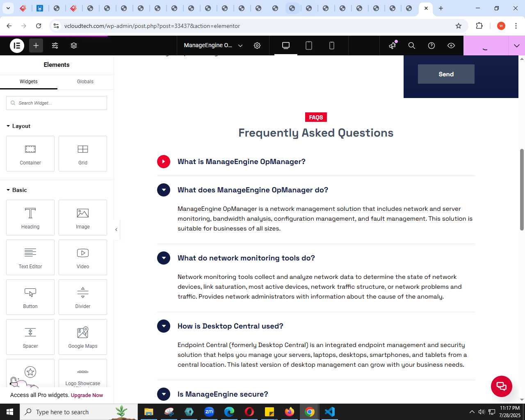Open the tab search dropdown
This screenshot has width=525, height=420.
coord(8,8)
